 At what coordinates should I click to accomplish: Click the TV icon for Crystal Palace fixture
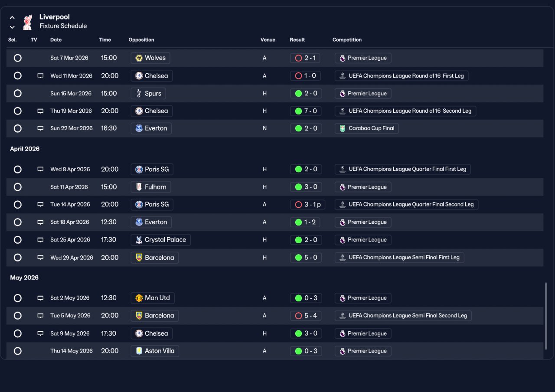[40, 240]
